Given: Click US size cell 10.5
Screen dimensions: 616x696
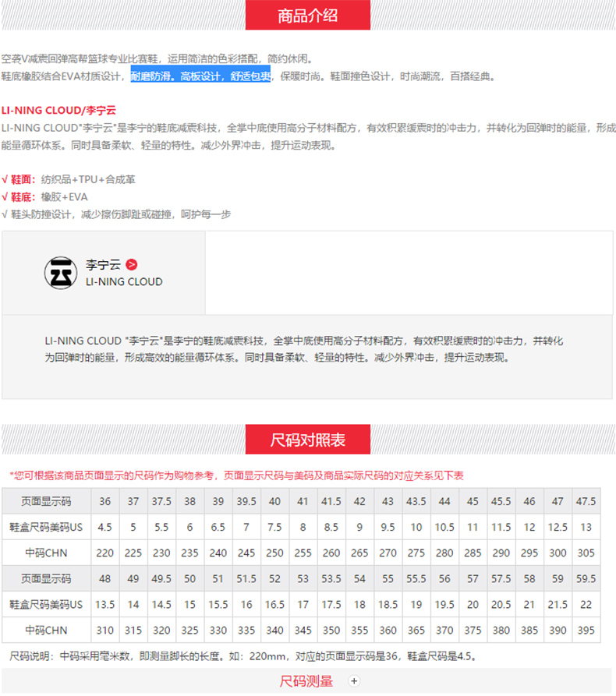Looking at the screenshot, I should click(x=444, y=527).
